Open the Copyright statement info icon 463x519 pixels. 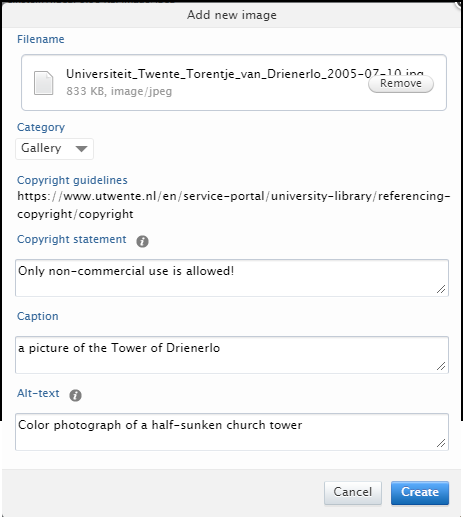(142, 241)
